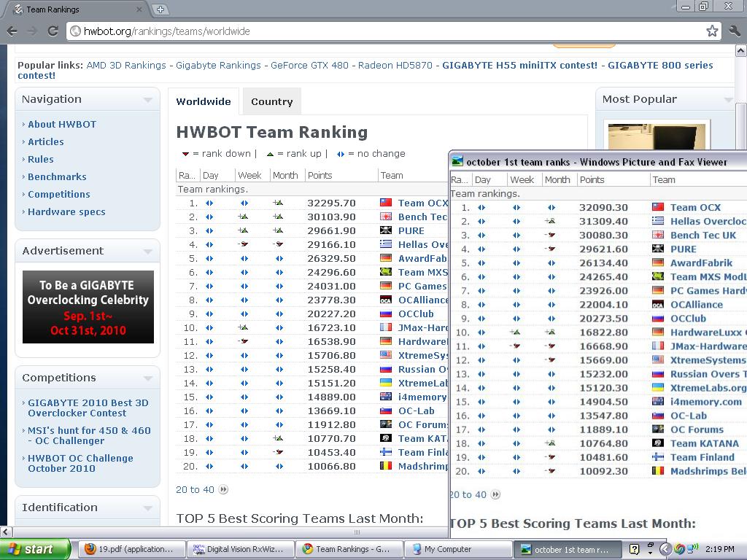The height and width of the screenshot is (560, 747).
Task: Click the next-page arrow beside '20 to 40'
Action: click(x=223, y=490)
